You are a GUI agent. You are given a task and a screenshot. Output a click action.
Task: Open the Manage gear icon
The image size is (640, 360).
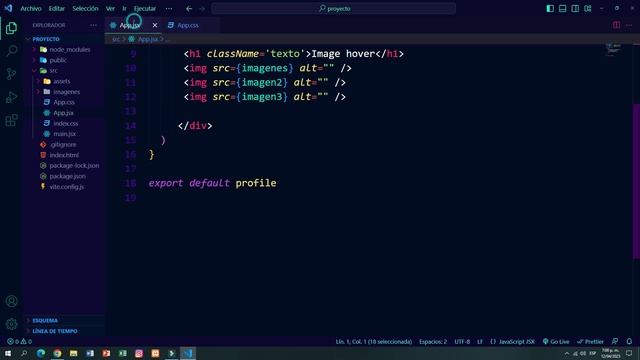coord(11,324)
